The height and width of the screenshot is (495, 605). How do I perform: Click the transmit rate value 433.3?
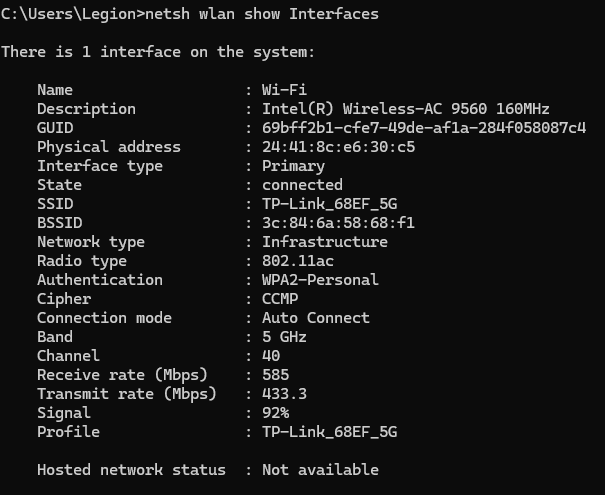pos(284,394)
